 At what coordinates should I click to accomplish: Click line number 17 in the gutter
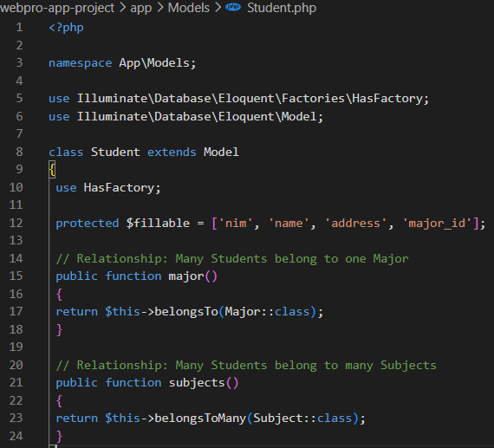click(16, 312)
